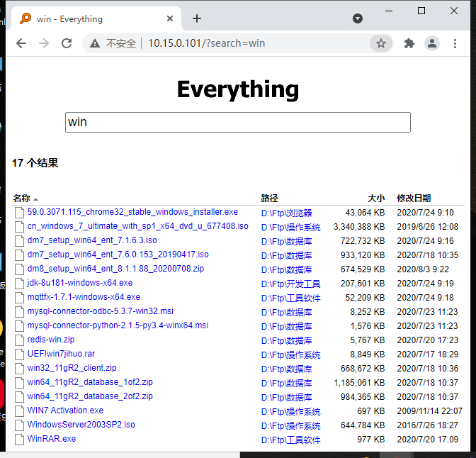476x458 pixels.
Task: Open mqttfx-1.7.1-windows-x64.exe link
Action: coord(84,297)
